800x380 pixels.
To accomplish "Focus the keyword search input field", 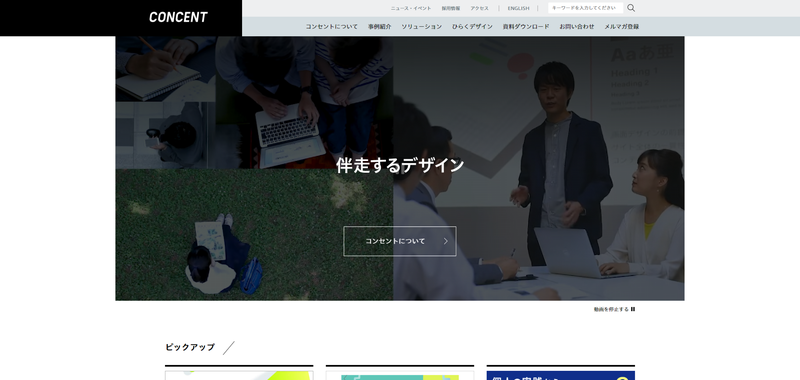I will coord(585,8).
